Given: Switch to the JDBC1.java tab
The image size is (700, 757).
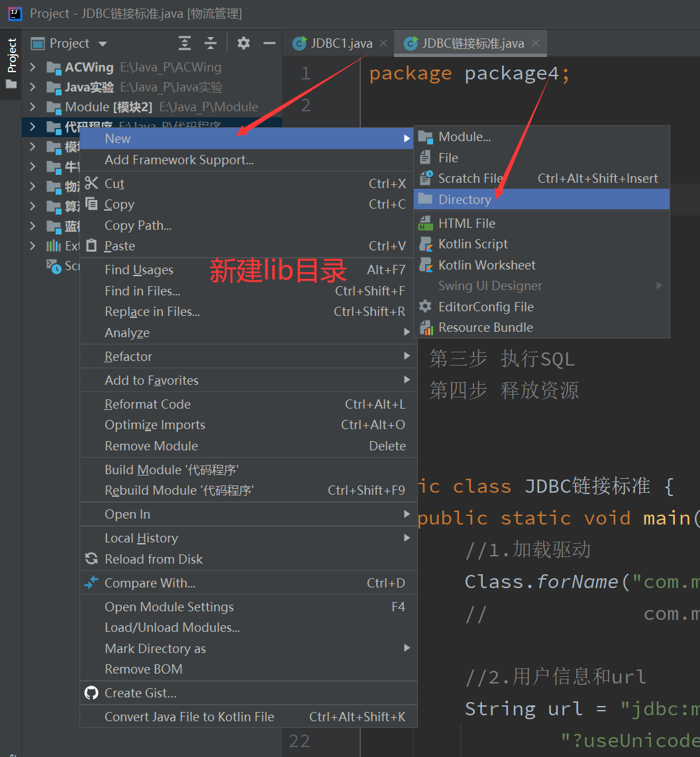Looking at the screenshot, I should point(338,42).
